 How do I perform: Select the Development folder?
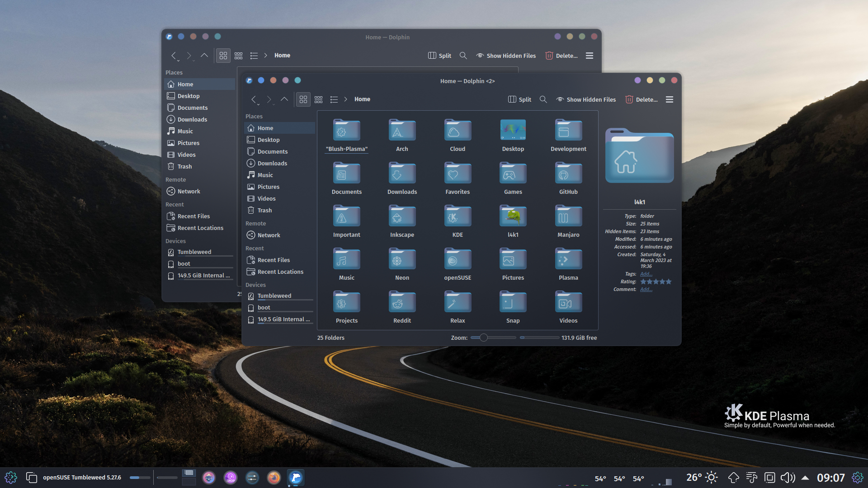(568, 135)
